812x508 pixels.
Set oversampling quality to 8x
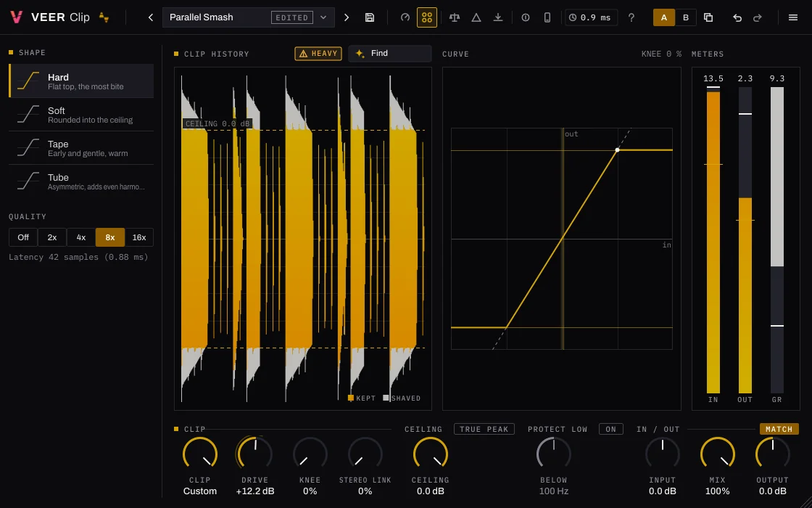coord(110,237)
